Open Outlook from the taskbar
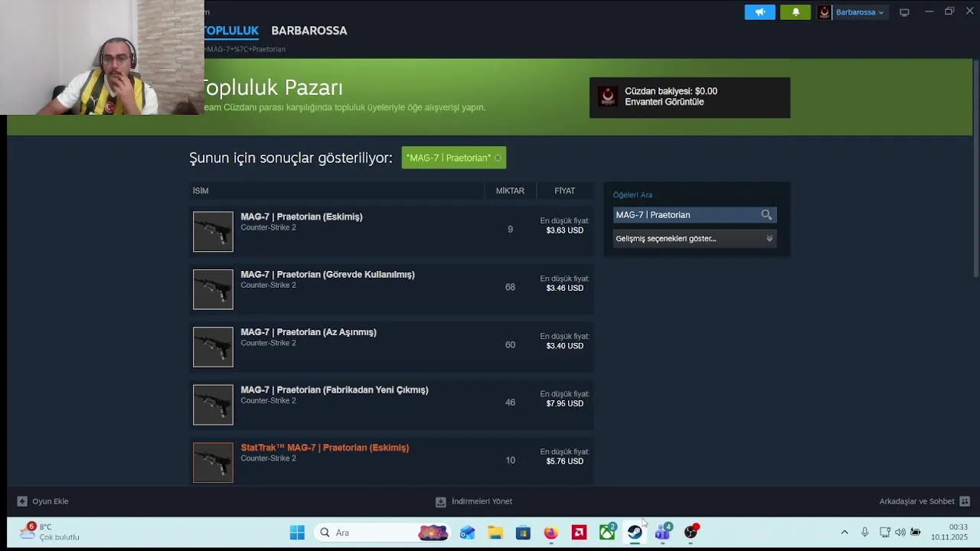980x551 pixels. [x=467, y=533]
